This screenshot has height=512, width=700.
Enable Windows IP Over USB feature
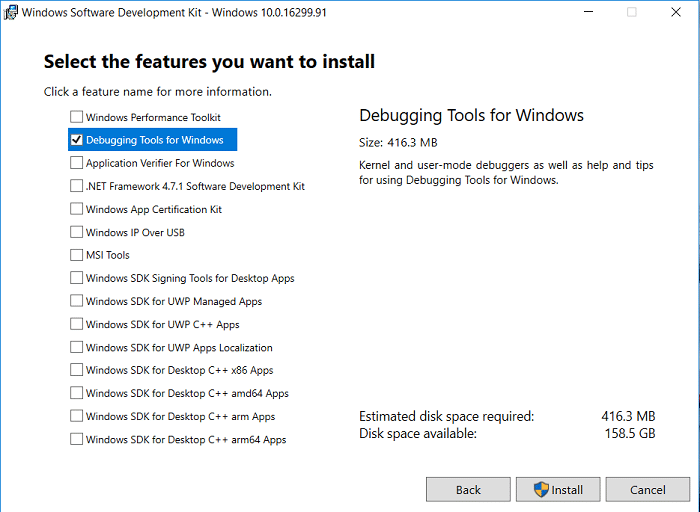(77, 232)
